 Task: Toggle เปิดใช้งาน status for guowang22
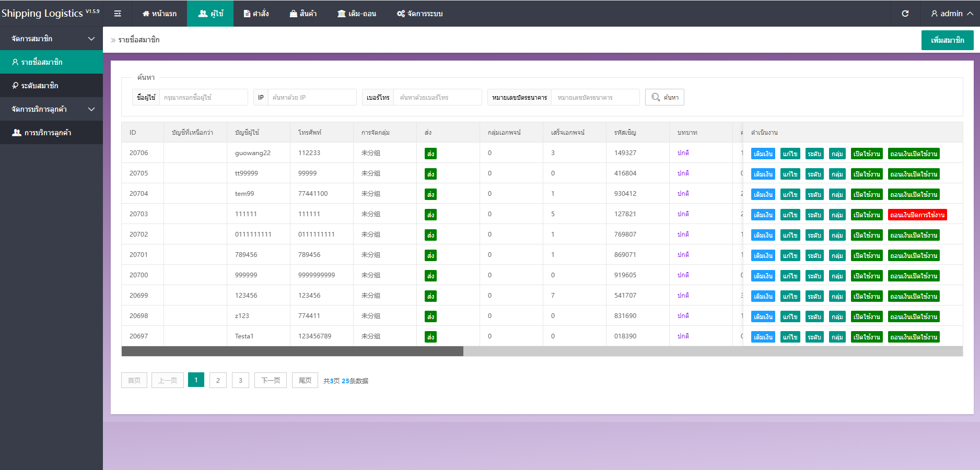point(866,154)
